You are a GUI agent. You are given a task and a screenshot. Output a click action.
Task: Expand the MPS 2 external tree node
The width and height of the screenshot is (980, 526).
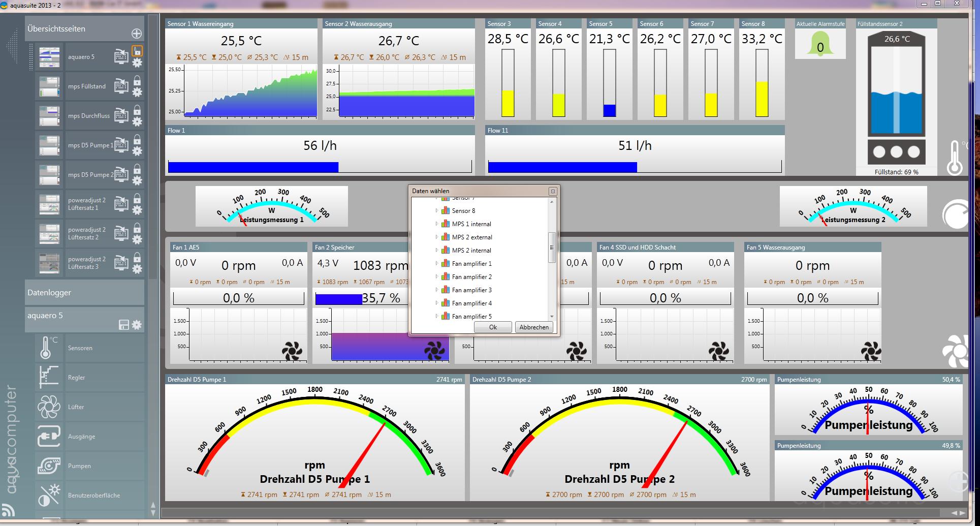[436, 237]
